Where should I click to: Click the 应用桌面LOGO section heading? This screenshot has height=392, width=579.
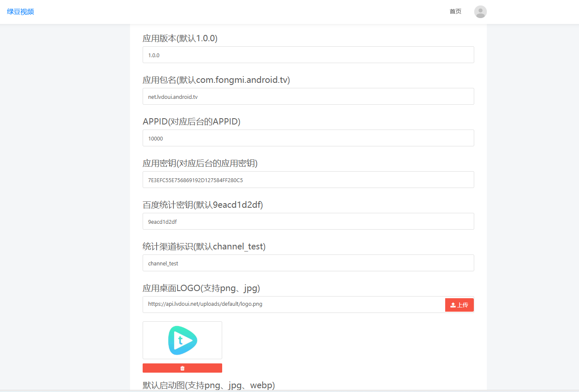coord(201,288)
